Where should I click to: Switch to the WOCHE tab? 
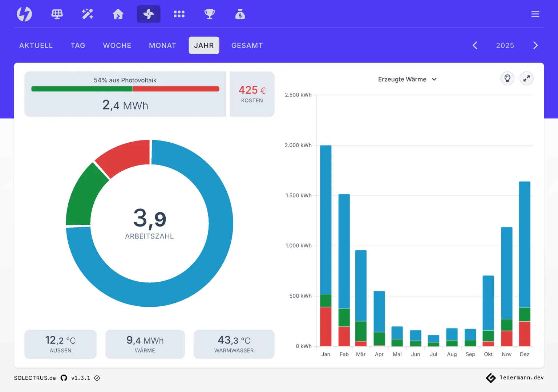pyautogui.click(x=117, y=45)
